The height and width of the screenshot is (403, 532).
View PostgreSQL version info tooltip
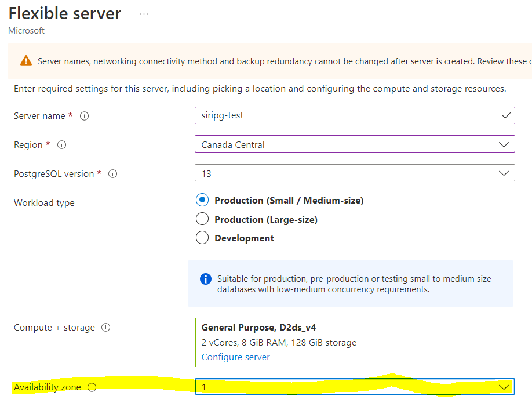pyautogui.click(x=112, y=173)
